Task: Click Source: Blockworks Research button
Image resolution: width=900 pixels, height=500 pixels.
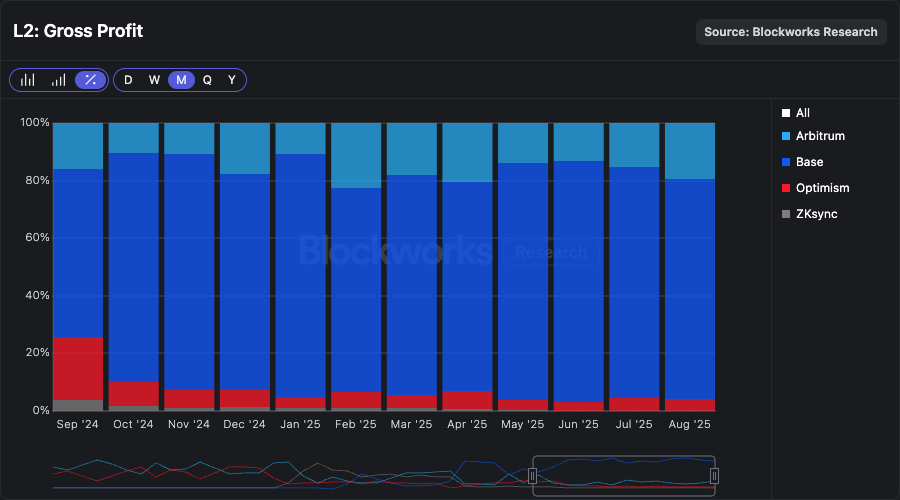Action: coord(791,32)
